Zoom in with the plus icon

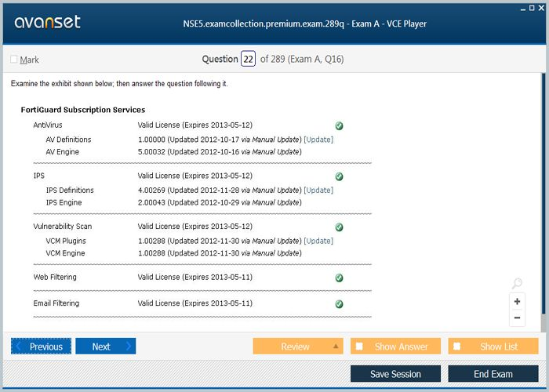coord(517,302)
